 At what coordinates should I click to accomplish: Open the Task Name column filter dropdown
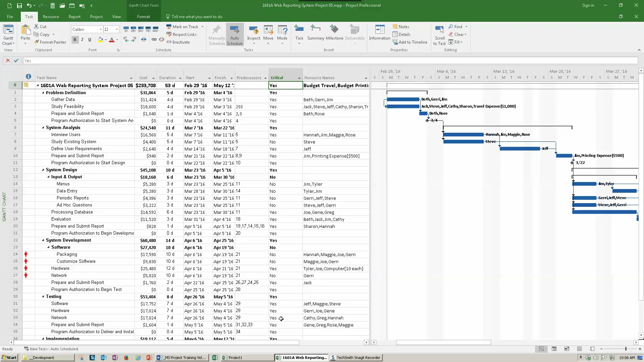click(x=131, y=78)
